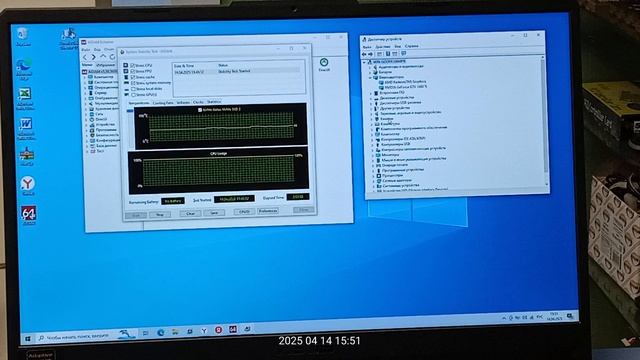The height and width of the screenshot is (360, 640).
Task: Toggle the Stress system memory checkbox
Action: point(133,83)
